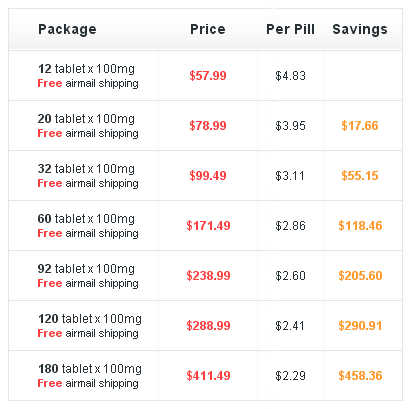Screen dimensions: 410x409
Task: Click the Per Pill column header
Action: (291, 29)
